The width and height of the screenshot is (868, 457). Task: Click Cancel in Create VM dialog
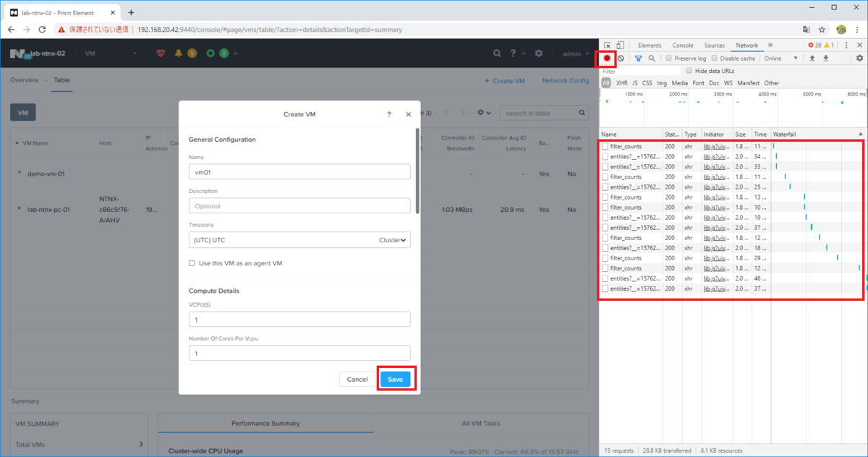[x=357, y=380]
